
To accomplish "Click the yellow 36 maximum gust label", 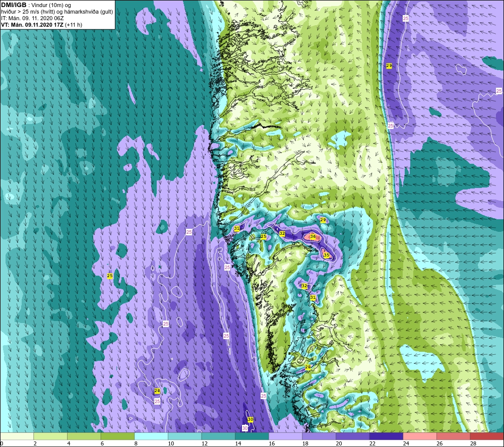I will pos(313,236).
